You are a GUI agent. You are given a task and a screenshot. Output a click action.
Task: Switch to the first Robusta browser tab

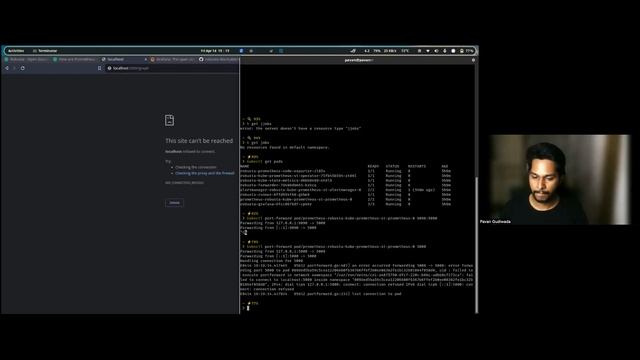[27, 60]
